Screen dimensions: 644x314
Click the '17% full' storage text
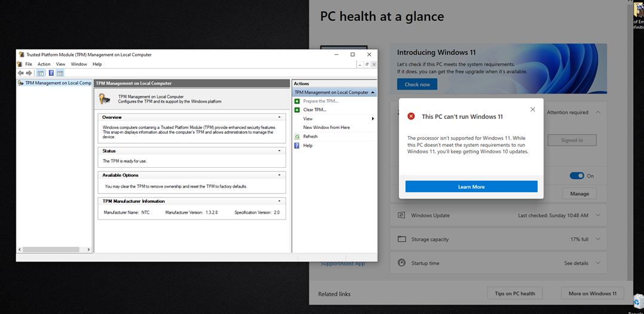pos(579,239)
